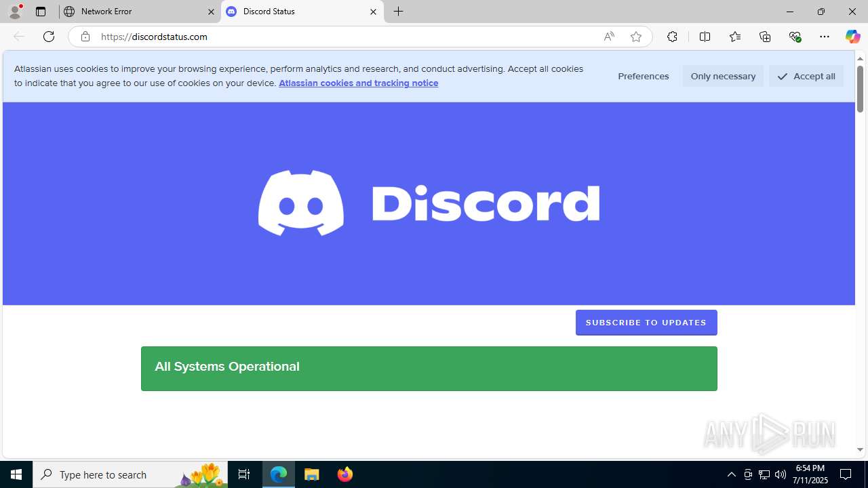Viewport: 868px width, 488px height.
Task: Open the Edge profile icon
Action: (15, 12)
